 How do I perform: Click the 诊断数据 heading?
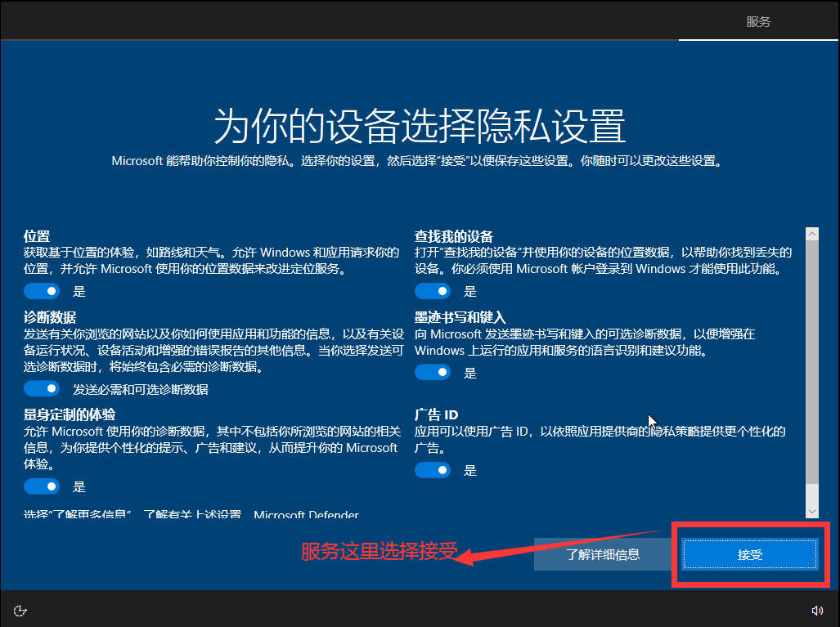pos(50,317)
